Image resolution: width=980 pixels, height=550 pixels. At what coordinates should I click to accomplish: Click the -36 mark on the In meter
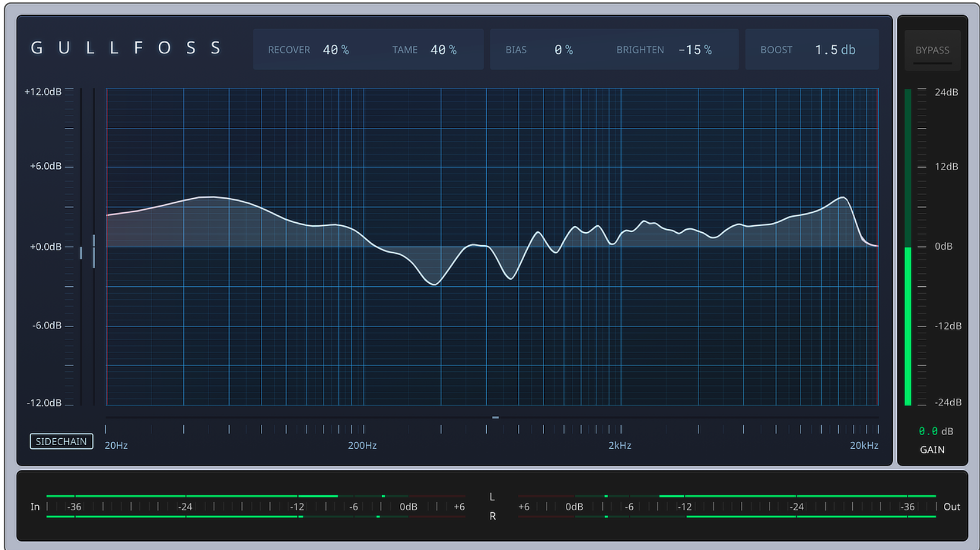click(x=74, y=507)
